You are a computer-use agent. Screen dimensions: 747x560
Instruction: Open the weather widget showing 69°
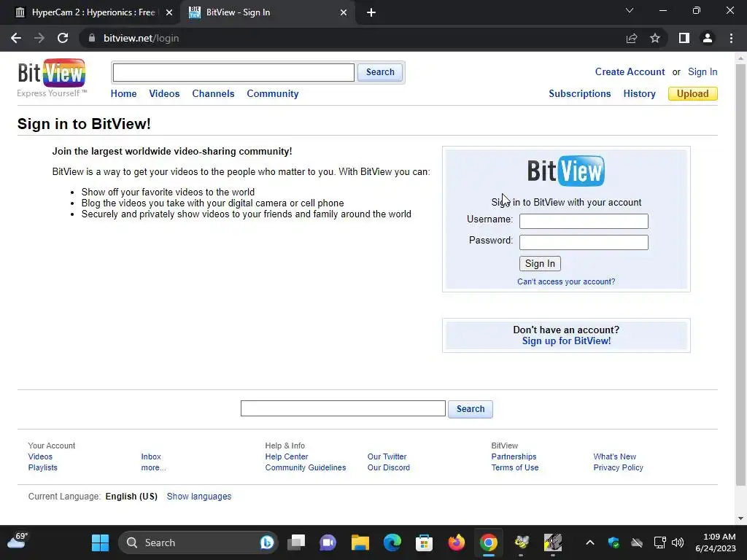pos(18,542)
